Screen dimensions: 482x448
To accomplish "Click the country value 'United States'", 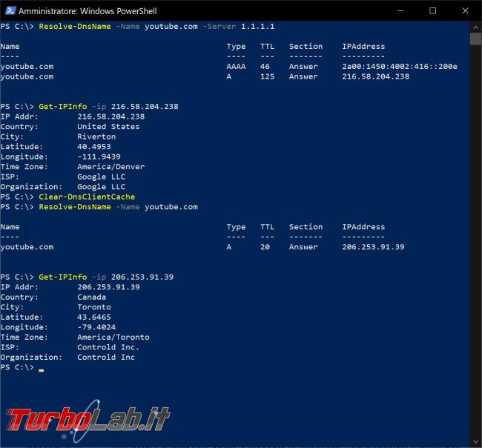I will point(108,127).
